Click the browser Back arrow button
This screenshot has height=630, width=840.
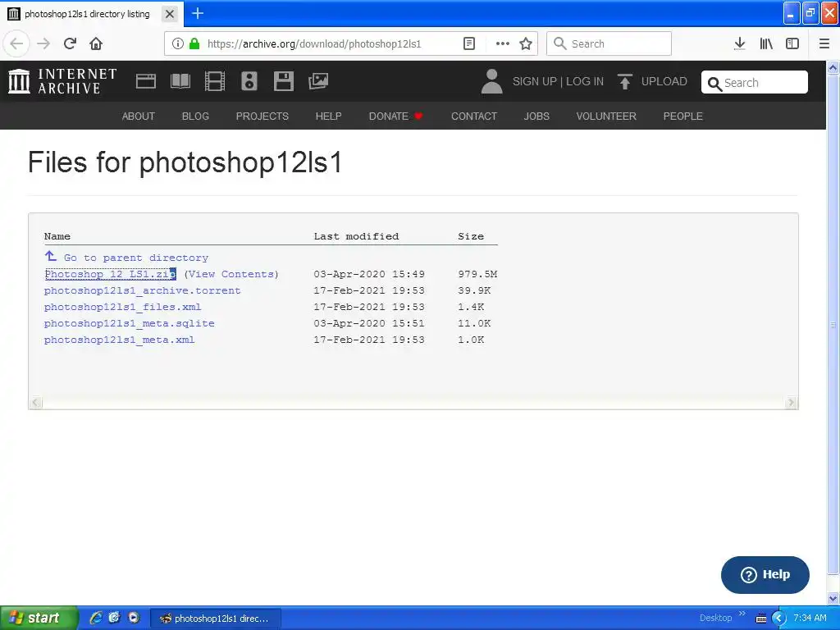click(16, 43)
